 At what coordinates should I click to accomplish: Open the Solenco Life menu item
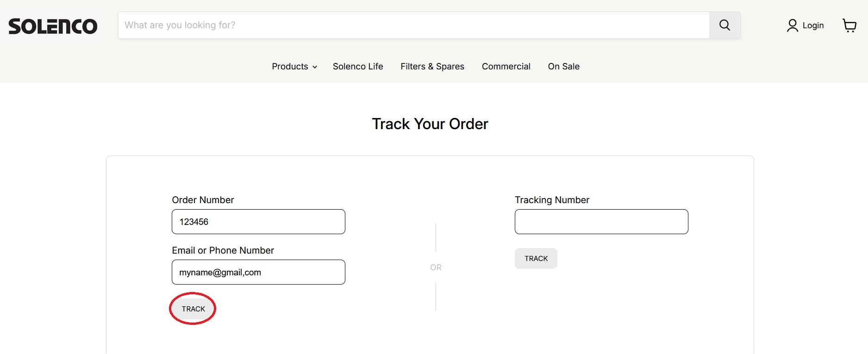pyautogui.click(x=358, y=67)
